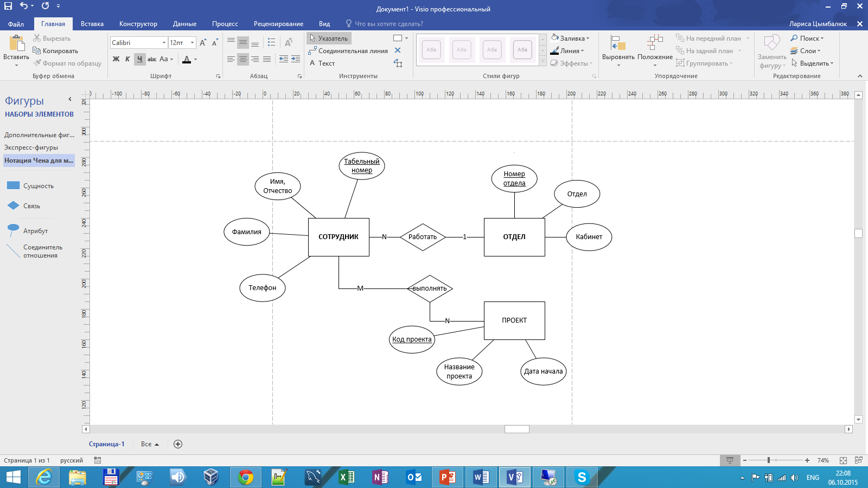
Task: Click the fit page to window icon
Action: click(843, 460)
